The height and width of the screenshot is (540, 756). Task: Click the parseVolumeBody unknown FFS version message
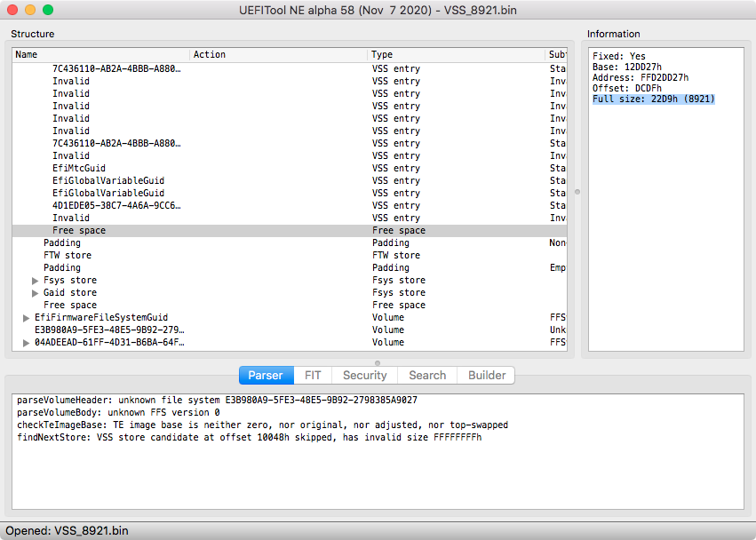coord(118,413)
